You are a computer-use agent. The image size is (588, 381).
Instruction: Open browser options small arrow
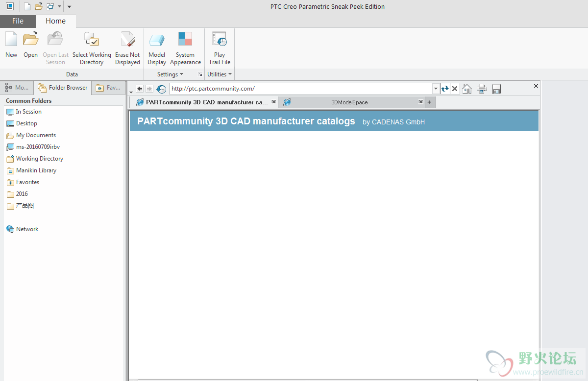(131, 92)
